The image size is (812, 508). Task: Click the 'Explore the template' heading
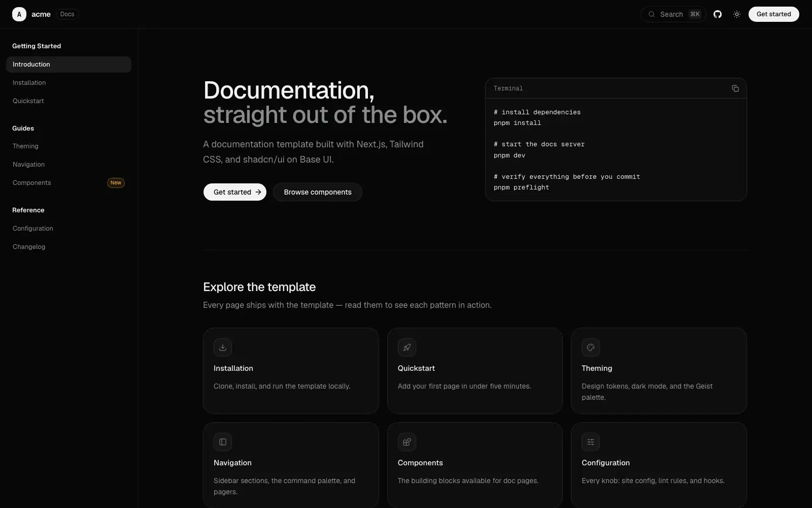coord(259,287)
